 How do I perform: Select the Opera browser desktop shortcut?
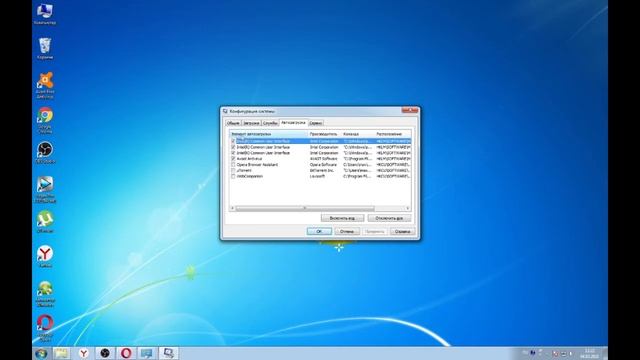tap(45, 327)
